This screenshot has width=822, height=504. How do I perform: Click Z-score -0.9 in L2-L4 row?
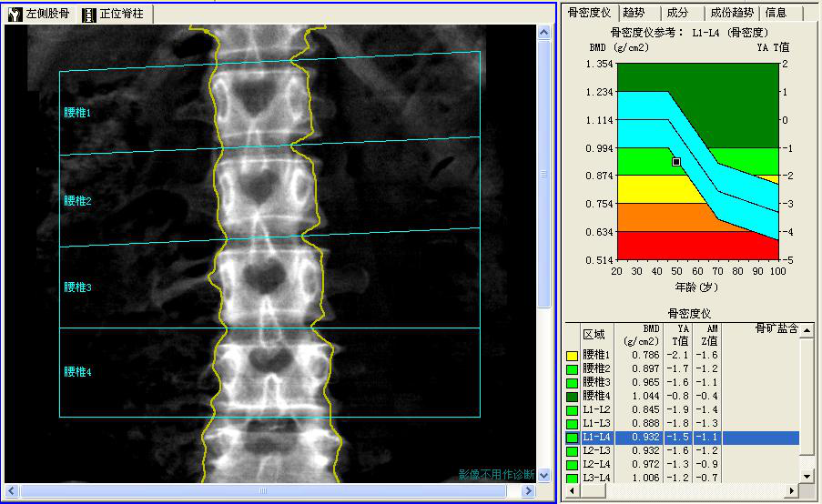[706, 464]
